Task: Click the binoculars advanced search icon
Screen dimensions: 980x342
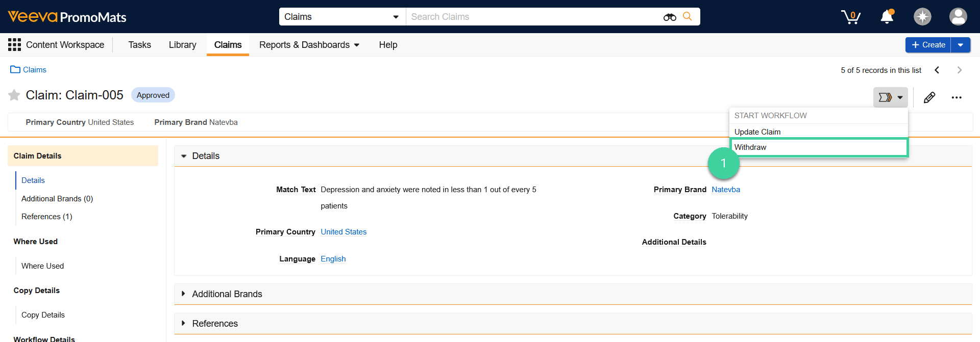Action: pyautogui.click(x=670, y=17)
